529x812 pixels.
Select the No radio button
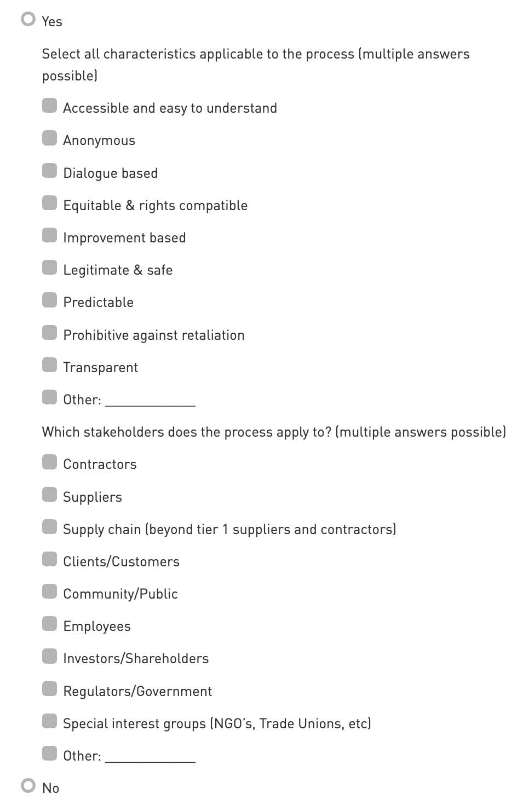pyautogui.click(x=28, y=786)
